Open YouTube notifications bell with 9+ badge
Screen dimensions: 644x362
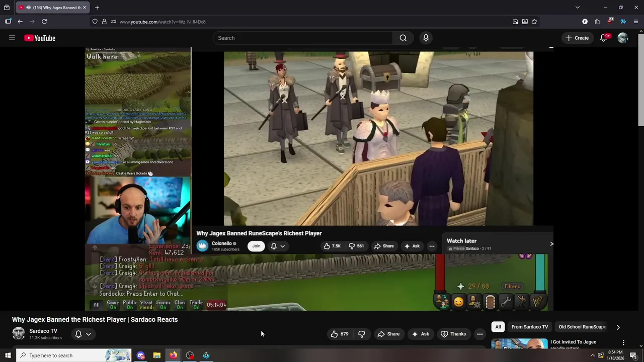click(604, 38)
